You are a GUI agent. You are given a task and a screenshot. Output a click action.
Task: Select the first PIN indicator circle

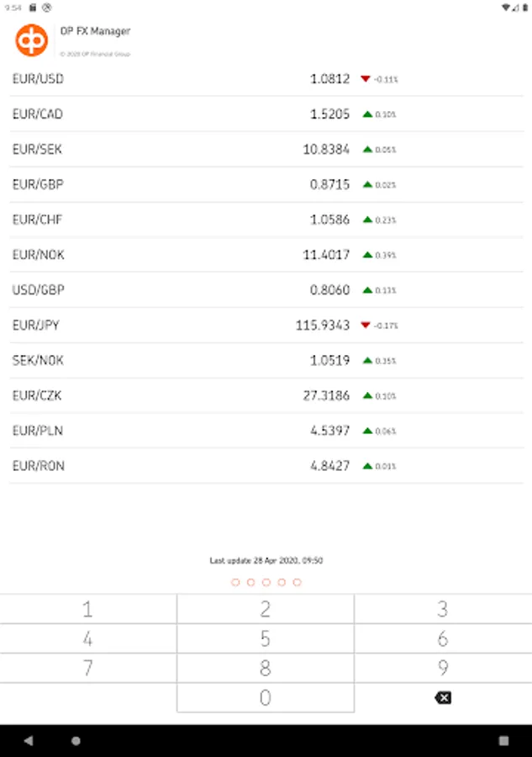pyautogui.click(x=235, y=582)
